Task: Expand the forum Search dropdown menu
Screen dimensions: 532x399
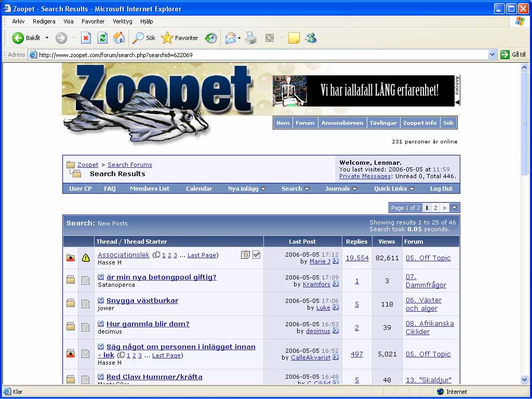Action: [307, 189]
